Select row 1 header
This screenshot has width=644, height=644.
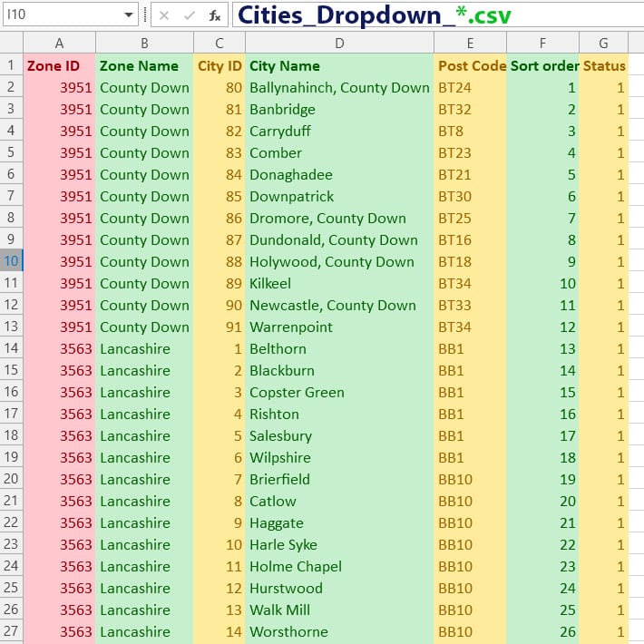(12, 65)
